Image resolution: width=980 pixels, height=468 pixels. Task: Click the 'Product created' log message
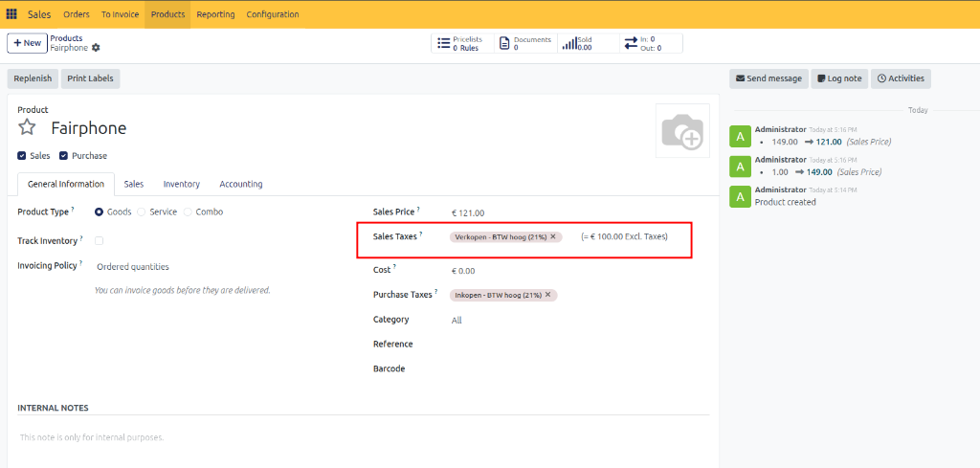click(785, 202)
